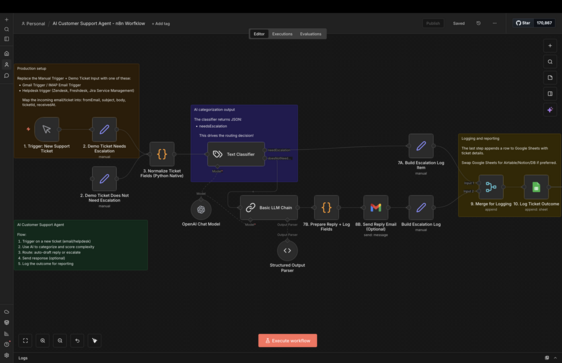Expand the Logs panel chevron at bottom right

tap(555, 358)
